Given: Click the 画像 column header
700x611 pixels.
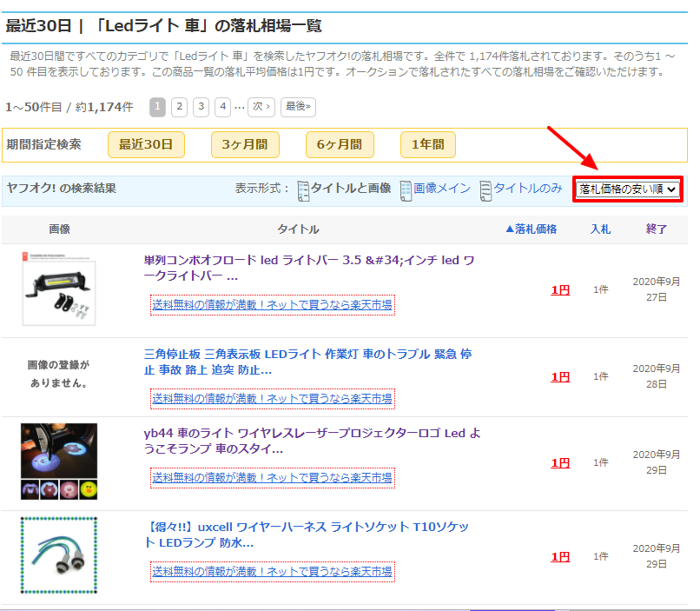Looking at the screenshot, I should 59,229.
